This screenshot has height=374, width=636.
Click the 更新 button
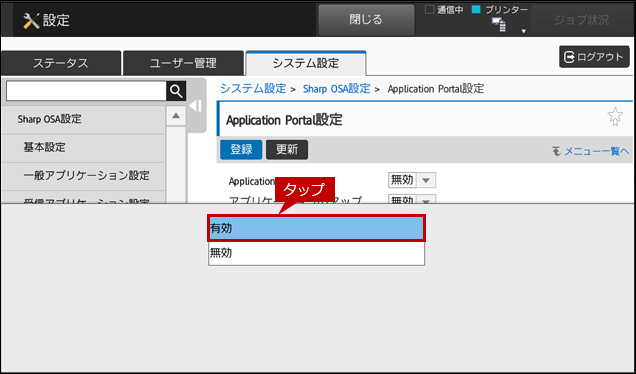point(287,150)
